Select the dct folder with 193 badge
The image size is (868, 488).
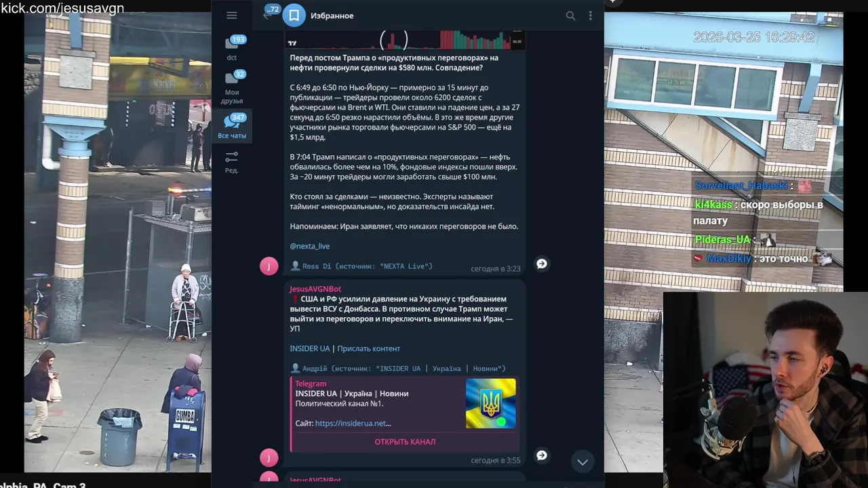click(232, 47)
